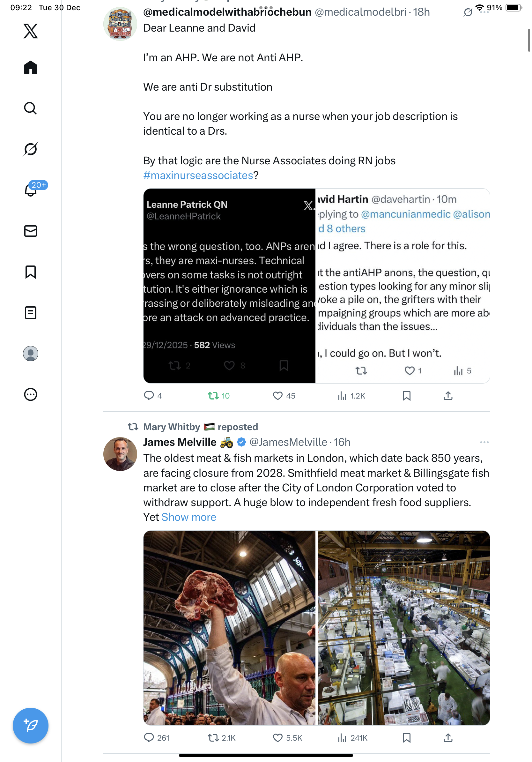Click the compose post button
Viewport: 532px width, 762px height.
coord(31,725)
